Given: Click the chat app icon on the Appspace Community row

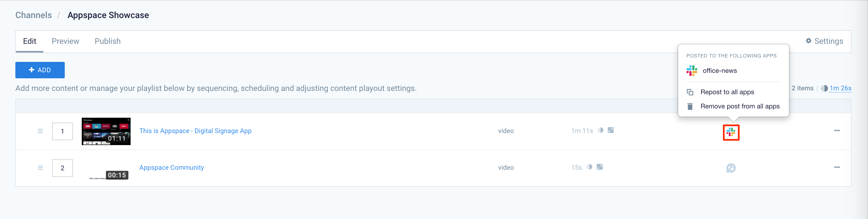Looking at the screenshot, I should pyautogui.click(x=731, y=168).
